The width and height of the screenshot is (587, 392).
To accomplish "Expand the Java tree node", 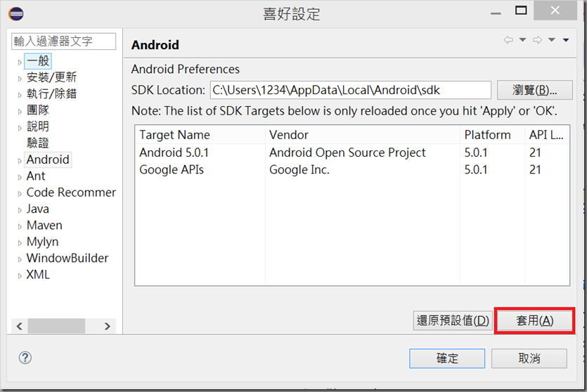I will (20, 209).
